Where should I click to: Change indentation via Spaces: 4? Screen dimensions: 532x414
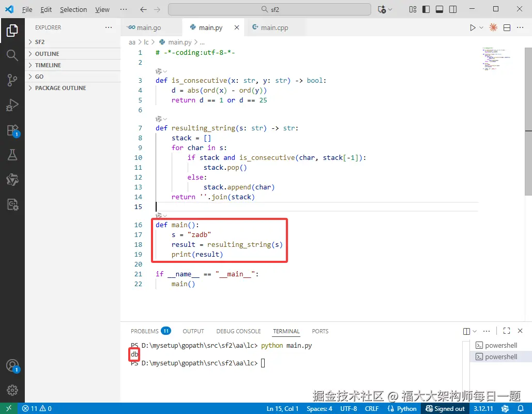320,408
